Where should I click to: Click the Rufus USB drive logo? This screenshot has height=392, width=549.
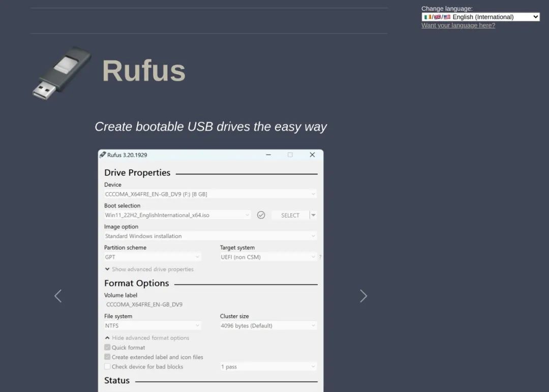pos(62,73)
